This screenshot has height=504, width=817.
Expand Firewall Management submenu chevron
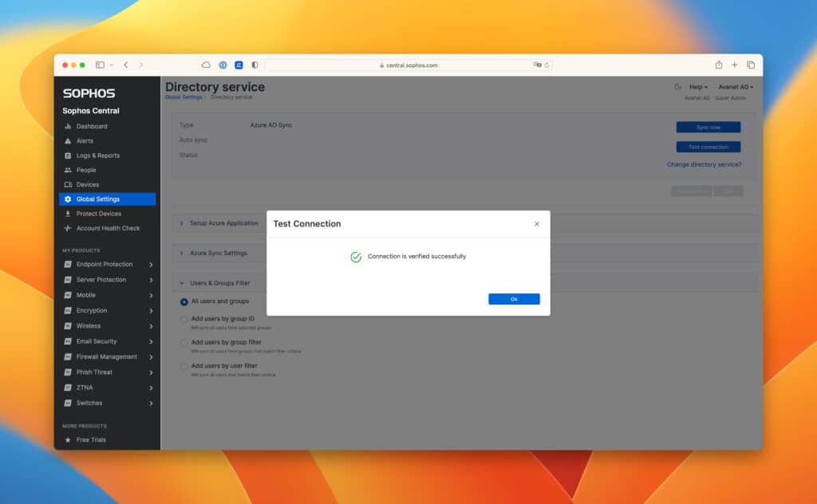tap(151, 357)
